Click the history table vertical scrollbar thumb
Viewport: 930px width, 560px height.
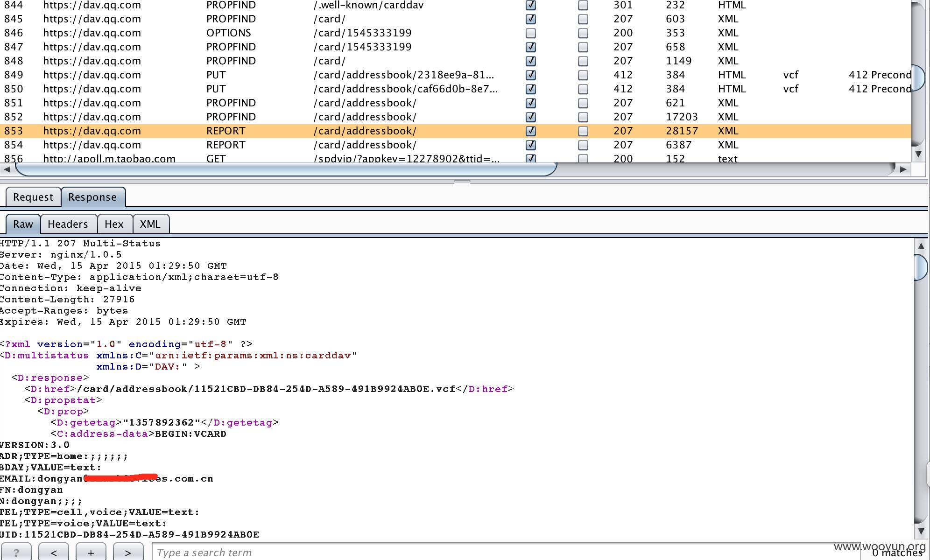pos(918,77)
